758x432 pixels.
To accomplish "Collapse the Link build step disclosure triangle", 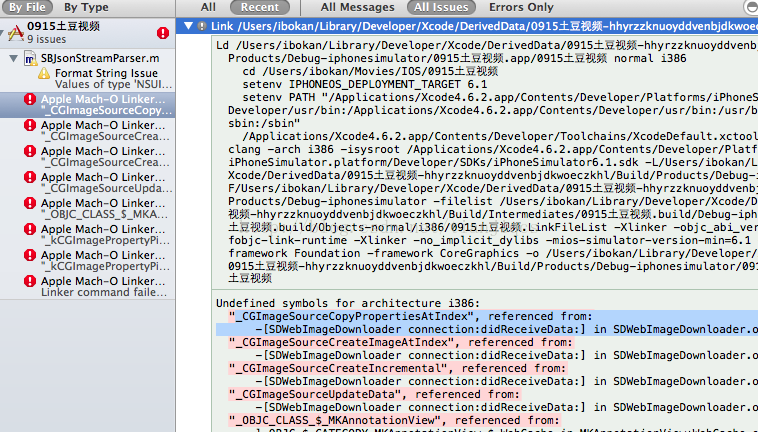I will (189, 26).
